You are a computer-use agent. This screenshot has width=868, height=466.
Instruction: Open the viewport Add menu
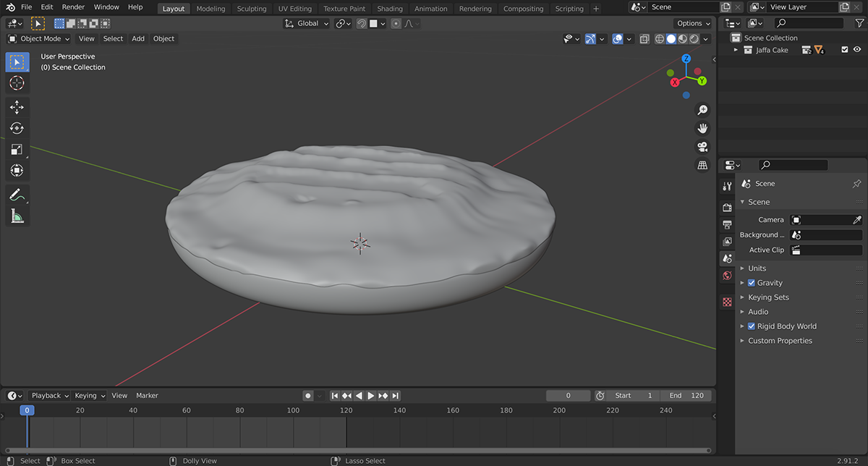pos(138,38)
